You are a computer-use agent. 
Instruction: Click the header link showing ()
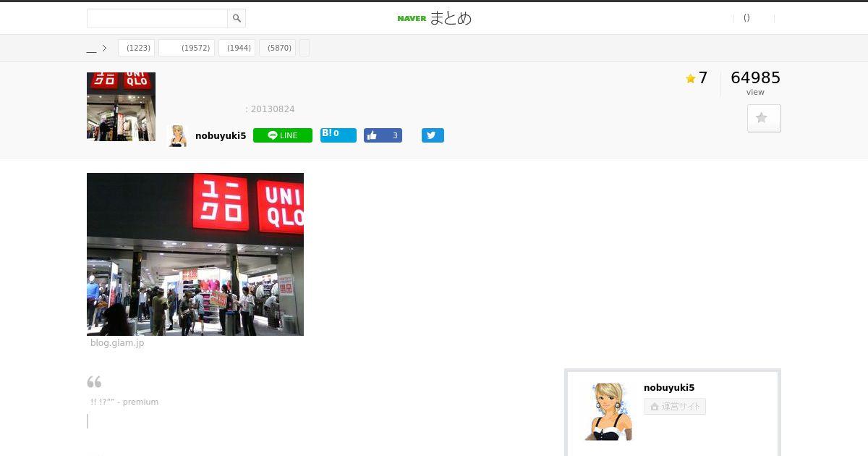pyautogui.click(x=746, y=18)
